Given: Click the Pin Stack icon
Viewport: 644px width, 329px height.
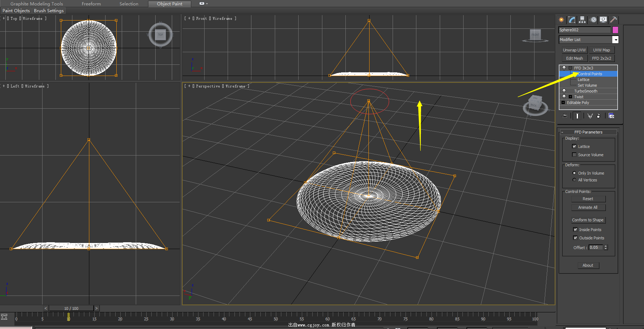Looking at the screenshot, I should 564,116.
